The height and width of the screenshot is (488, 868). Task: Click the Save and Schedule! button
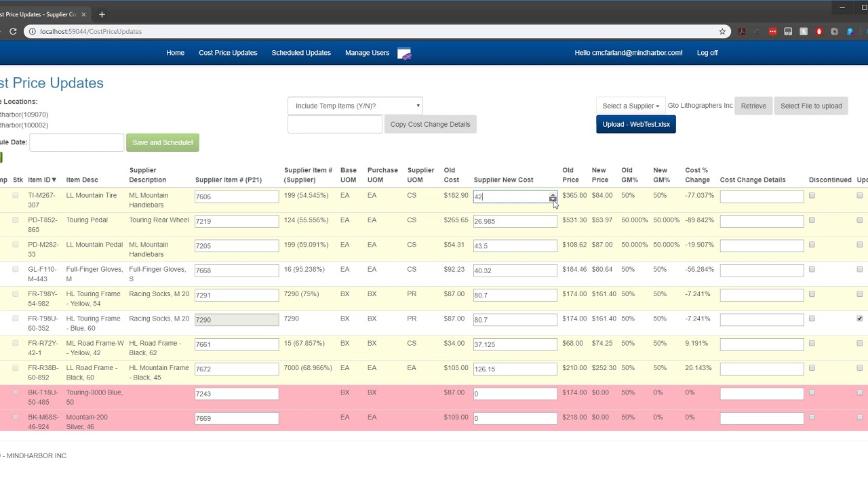163,142
